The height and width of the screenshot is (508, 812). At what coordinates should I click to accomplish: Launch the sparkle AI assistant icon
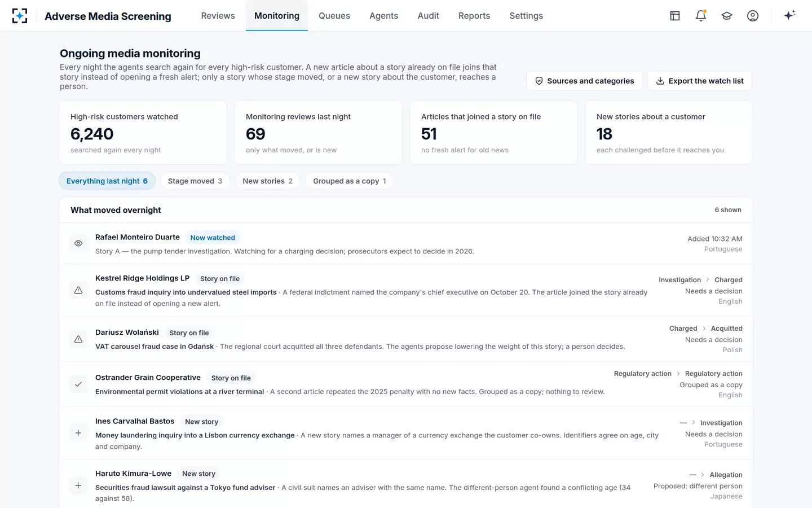pyautogui.click(x=789, y=15)
